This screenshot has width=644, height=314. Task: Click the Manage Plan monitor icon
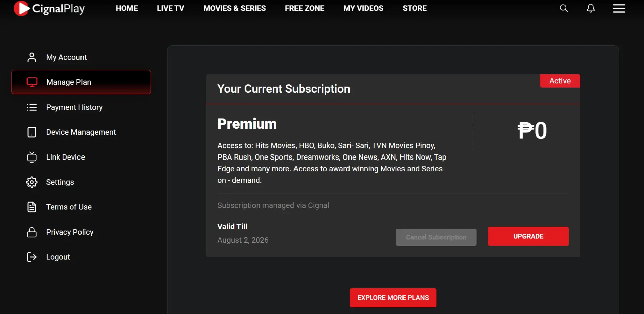coord(32,82)
